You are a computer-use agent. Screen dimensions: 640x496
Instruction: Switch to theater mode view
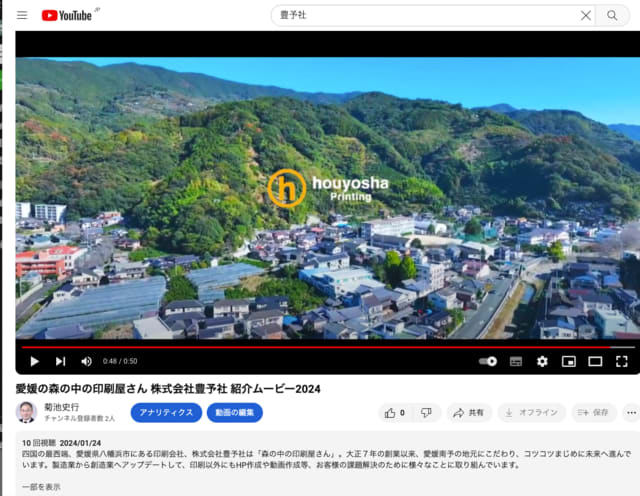click(595, 361)
